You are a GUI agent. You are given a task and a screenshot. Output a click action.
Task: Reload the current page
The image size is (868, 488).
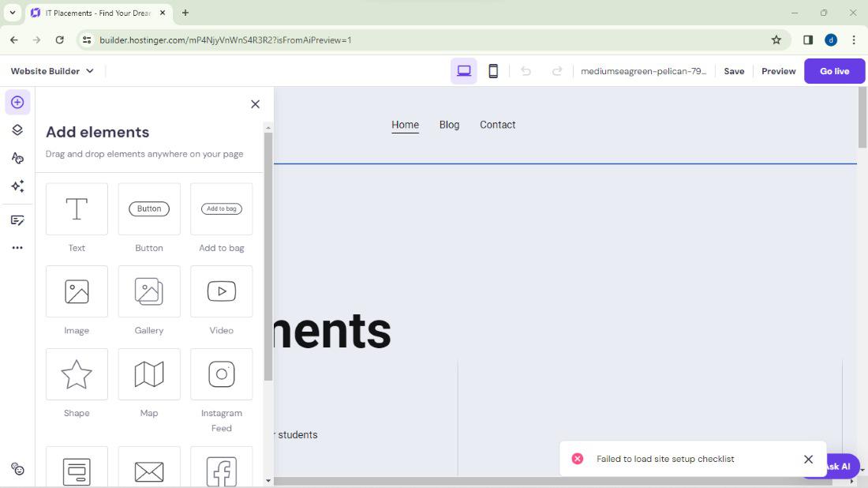(x=59, y=40)
